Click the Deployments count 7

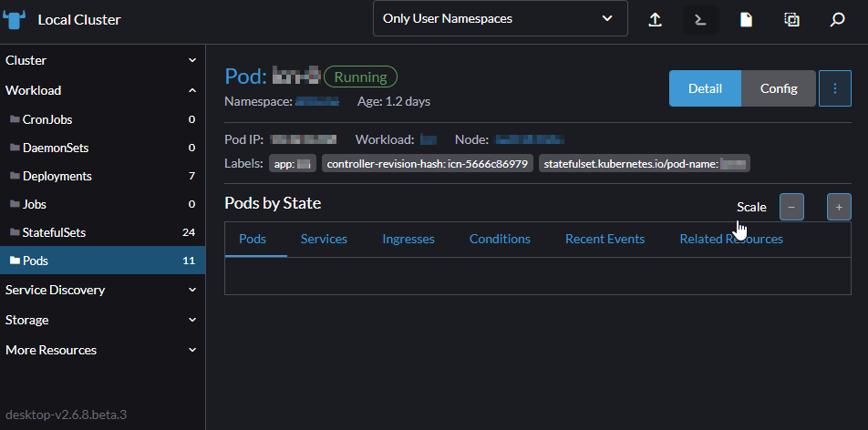[191, 176]
